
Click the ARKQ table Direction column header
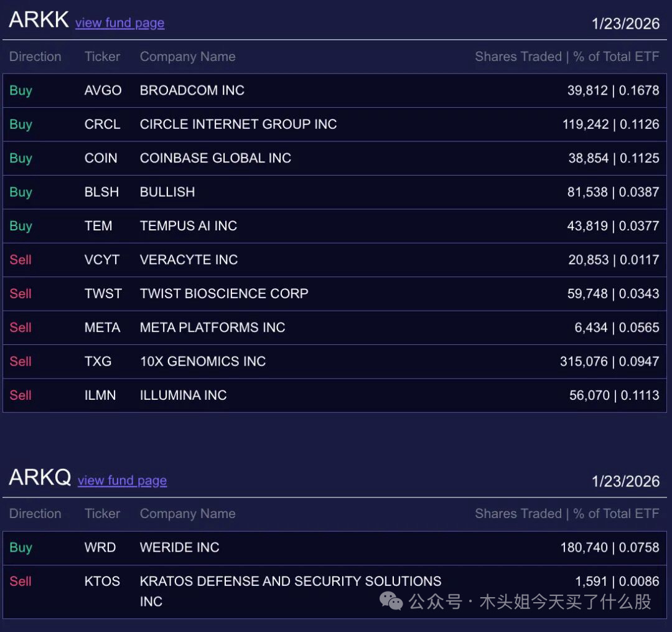pyautogui.click(x=35, y=514)
